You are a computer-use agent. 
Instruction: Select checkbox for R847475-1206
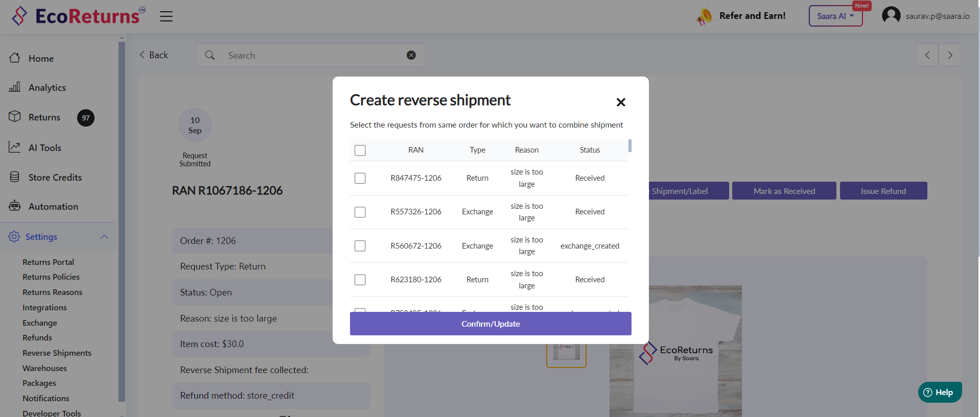360,178
